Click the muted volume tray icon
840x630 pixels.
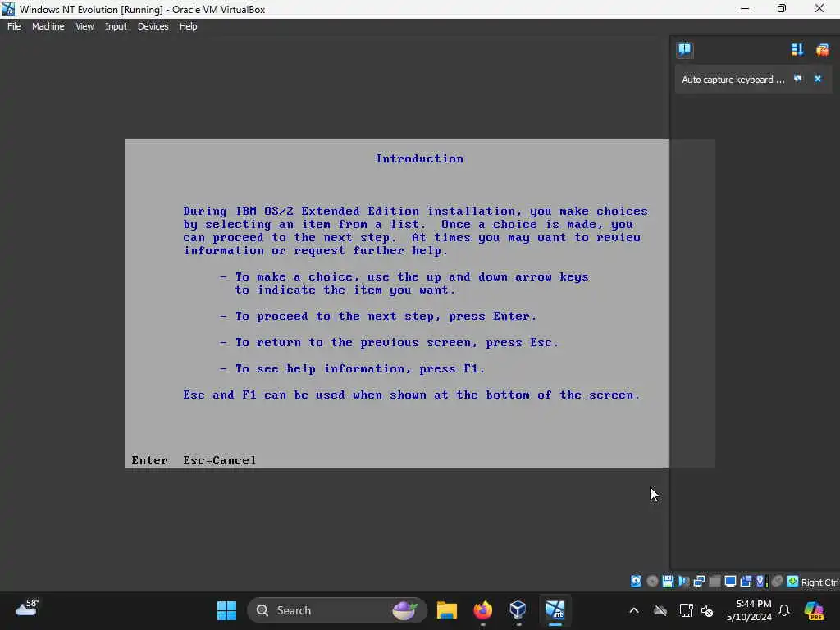coord(707,611)
